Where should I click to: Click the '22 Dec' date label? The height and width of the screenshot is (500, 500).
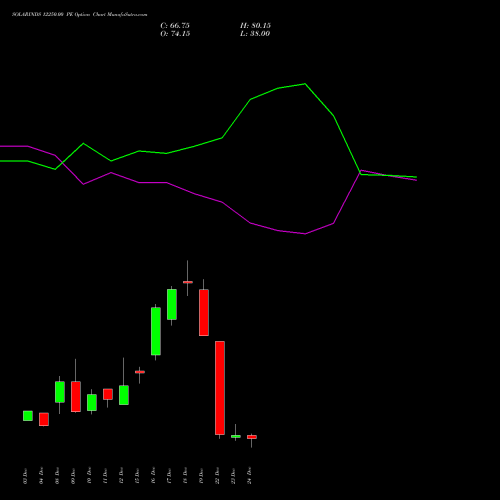pos(217,476)
